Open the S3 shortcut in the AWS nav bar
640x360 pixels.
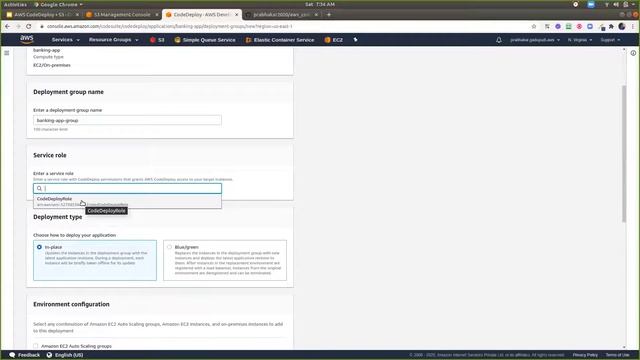click(157, 40)
